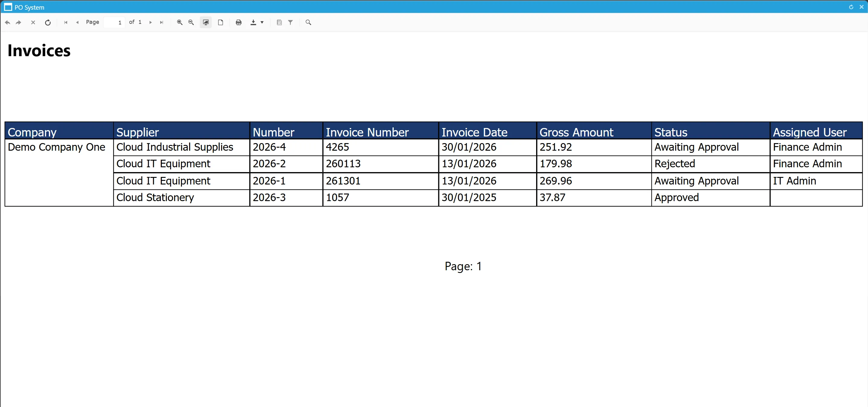
Task: Select the Cloud IT Equipment cell for 2026-2
Action: tap(182, 164)
